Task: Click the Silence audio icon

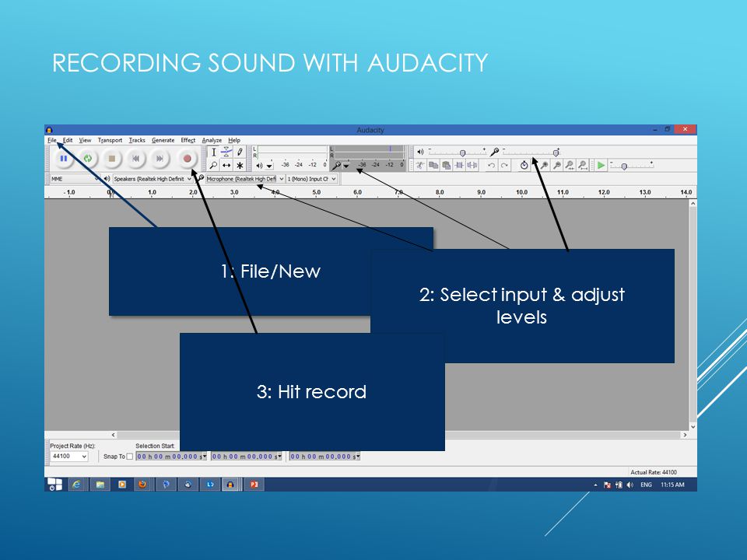Action: point(472,165)
